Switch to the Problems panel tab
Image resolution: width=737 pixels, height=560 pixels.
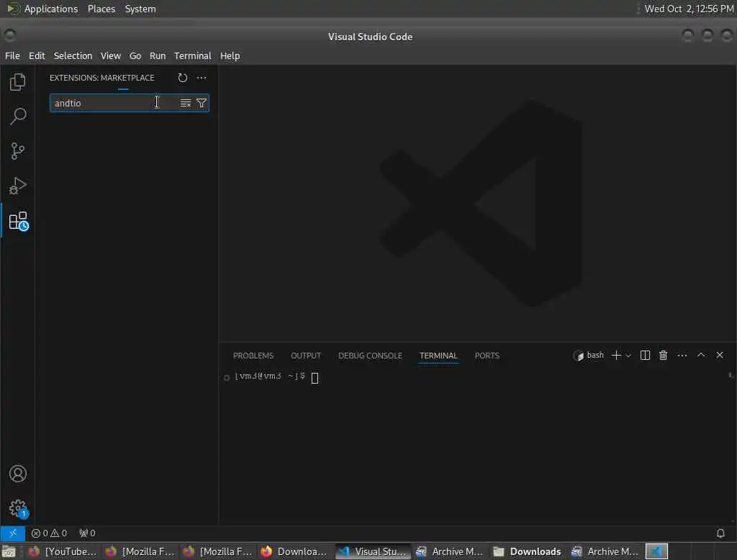[253, 356]
